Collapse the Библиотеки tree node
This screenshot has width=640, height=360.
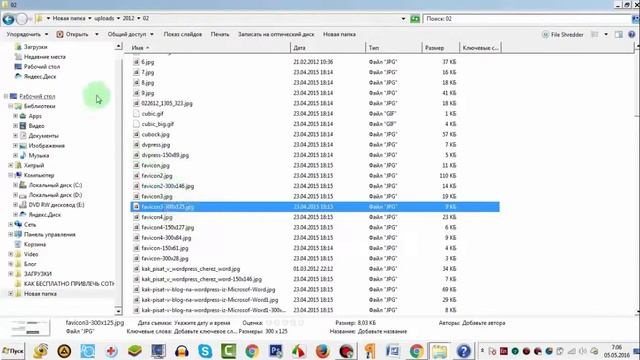point(11,106)
